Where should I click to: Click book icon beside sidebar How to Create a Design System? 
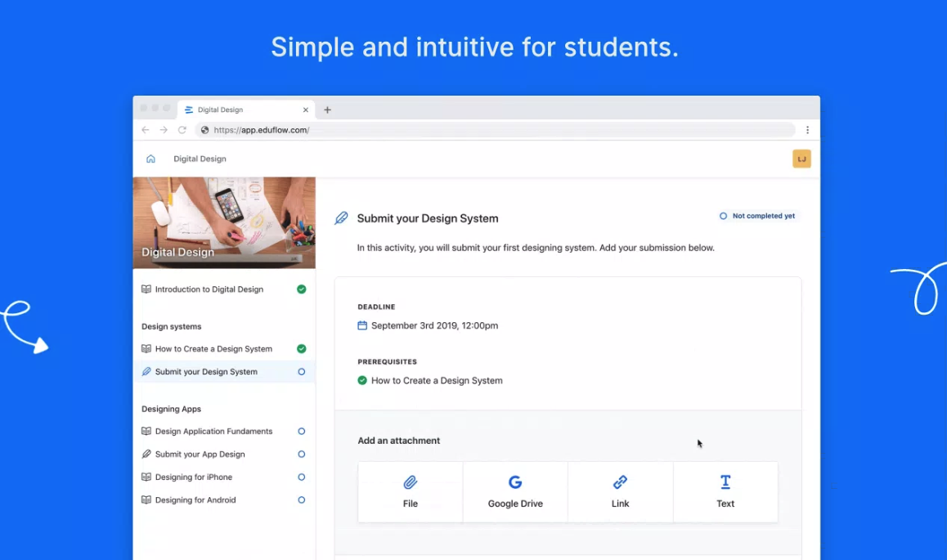[x=146, y=349]
